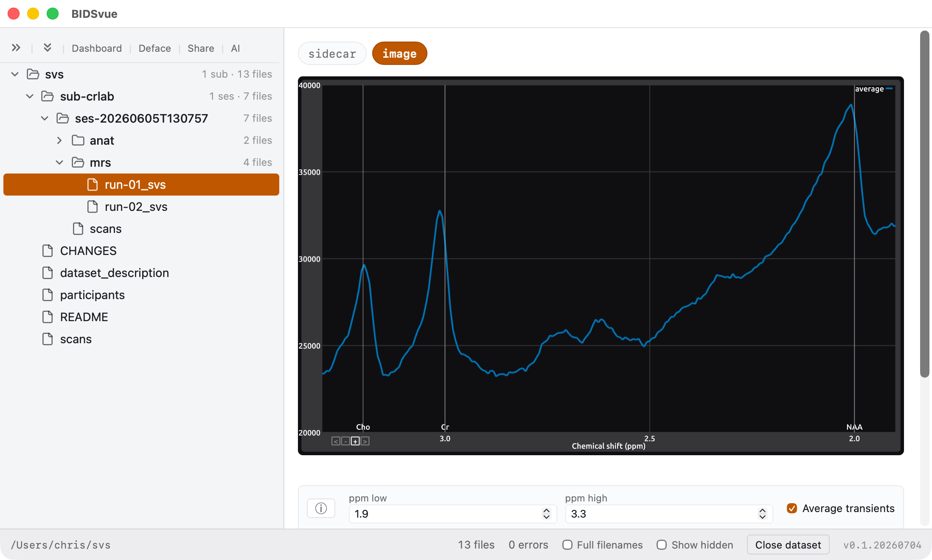This screenshot has width=932, height=560.
Task: Click the /Users/chris/svs path text
Action: [61, 545]
